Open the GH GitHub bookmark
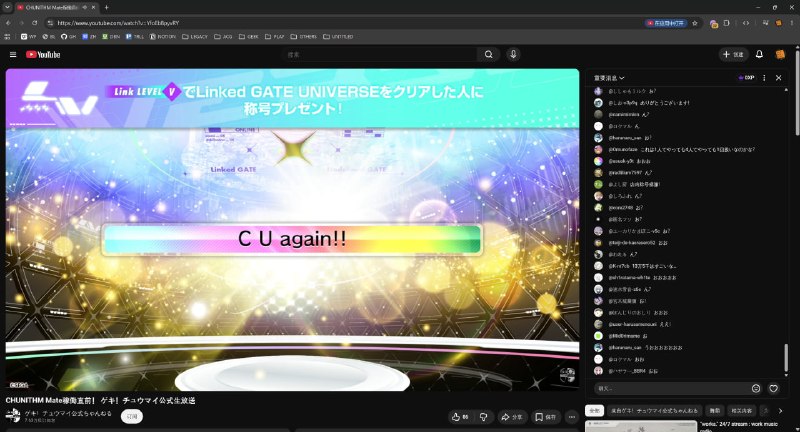This screenshot has height=432, width=800. point(68,37)
